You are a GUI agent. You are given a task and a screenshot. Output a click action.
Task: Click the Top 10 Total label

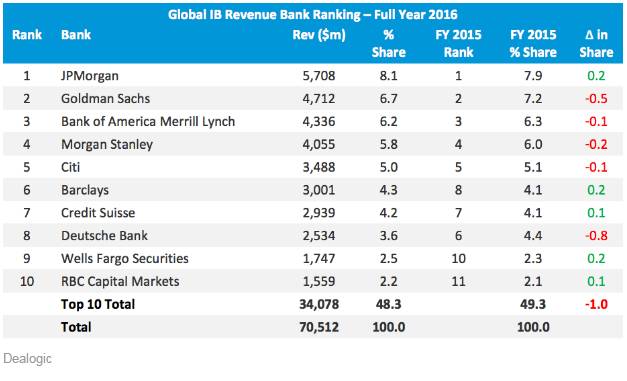(98, 304)
